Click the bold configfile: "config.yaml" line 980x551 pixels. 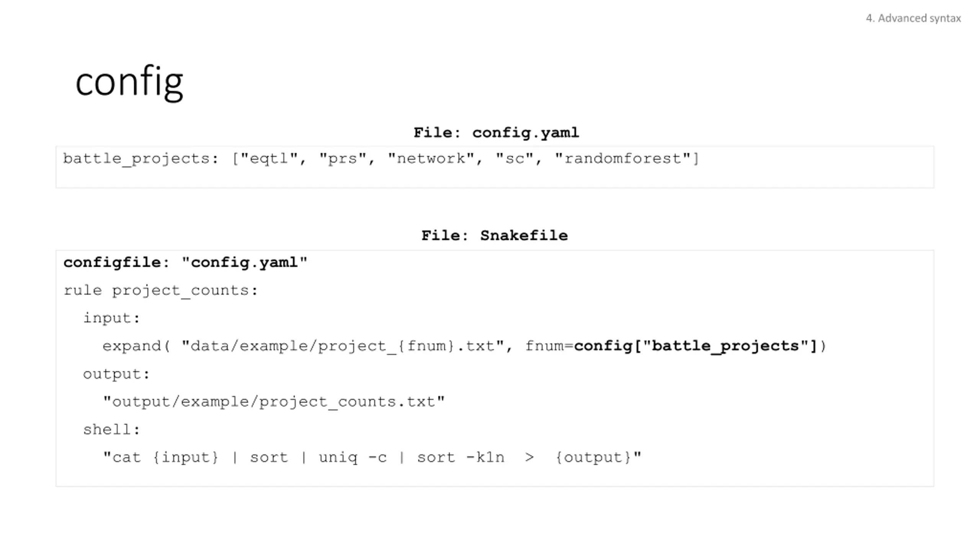coord(185,262)
